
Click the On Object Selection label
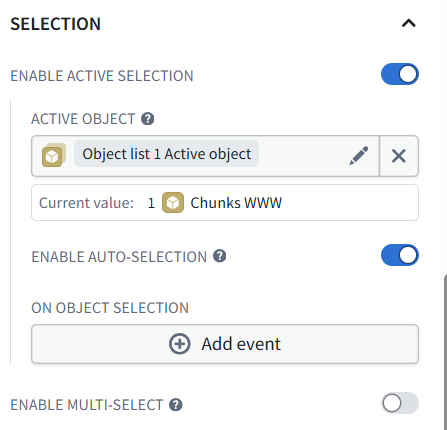tap(110, 308)
